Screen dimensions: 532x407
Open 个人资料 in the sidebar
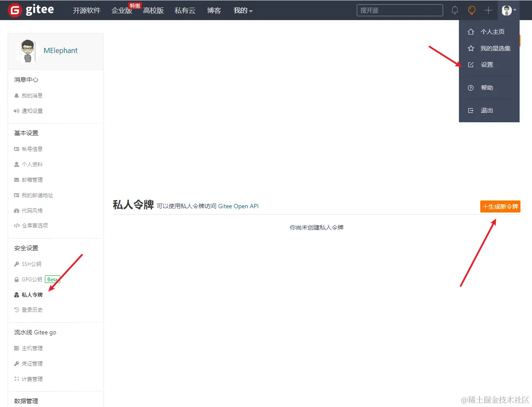pyautogui.click(x=32, y=165)
